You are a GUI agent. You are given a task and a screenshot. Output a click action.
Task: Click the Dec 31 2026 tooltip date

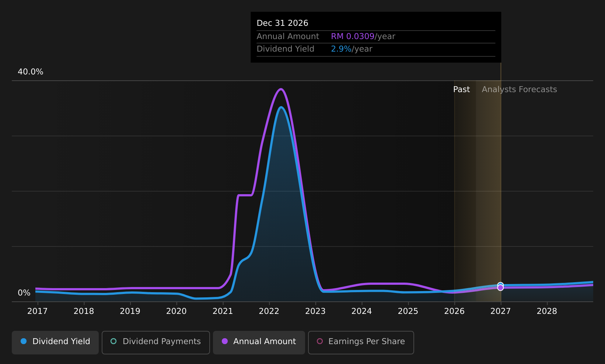[x=282, y=23]
